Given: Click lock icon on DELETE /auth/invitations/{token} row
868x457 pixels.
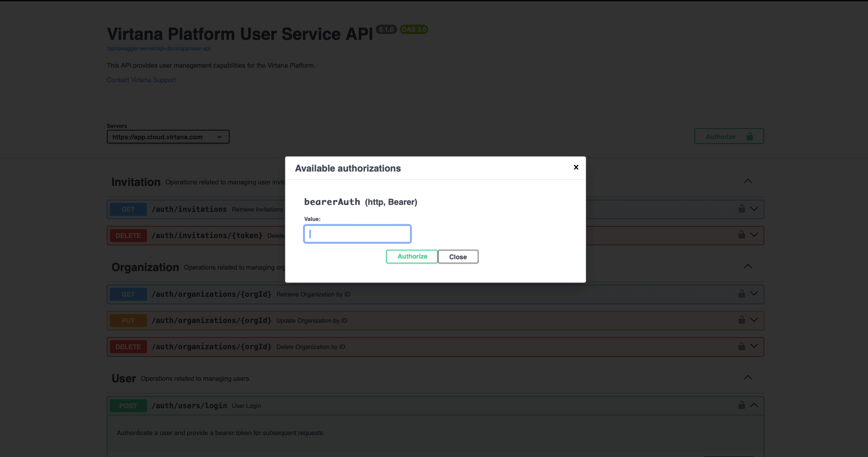Looking at the screenshot, I should 741,235.
